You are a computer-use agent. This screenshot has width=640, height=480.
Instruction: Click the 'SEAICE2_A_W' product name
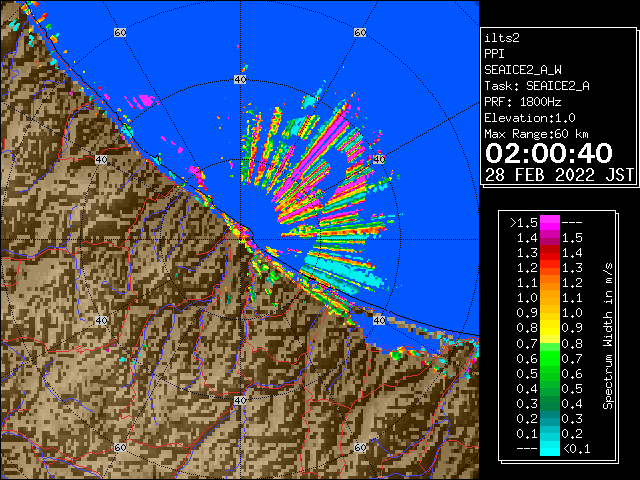pyautogui.click(x=523, y=70)
